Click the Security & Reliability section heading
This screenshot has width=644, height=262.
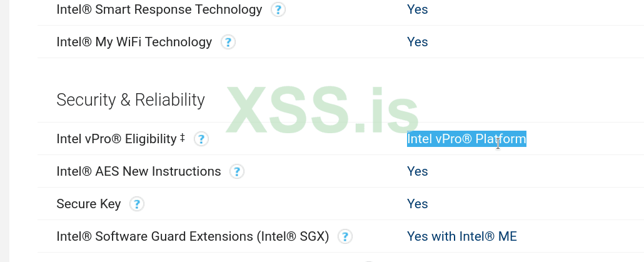(x=131, y=99)
